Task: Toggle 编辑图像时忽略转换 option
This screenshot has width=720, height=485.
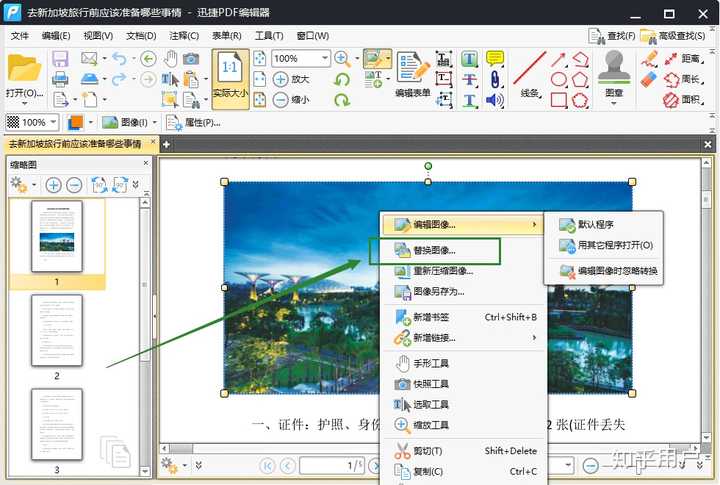Action: click(x=604, y=271)
